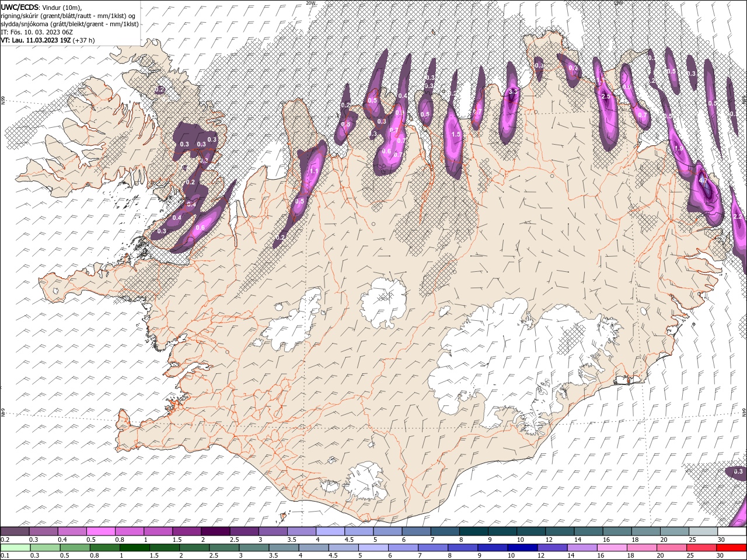Click the 'rigning/skúrir' legend description line

pos(68,16)
